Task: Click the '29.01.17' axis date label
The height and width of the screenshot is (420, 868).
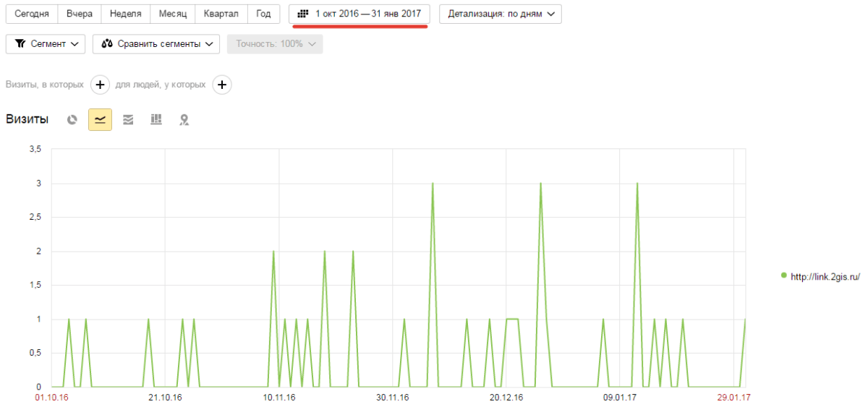Action: click(732, 398)
